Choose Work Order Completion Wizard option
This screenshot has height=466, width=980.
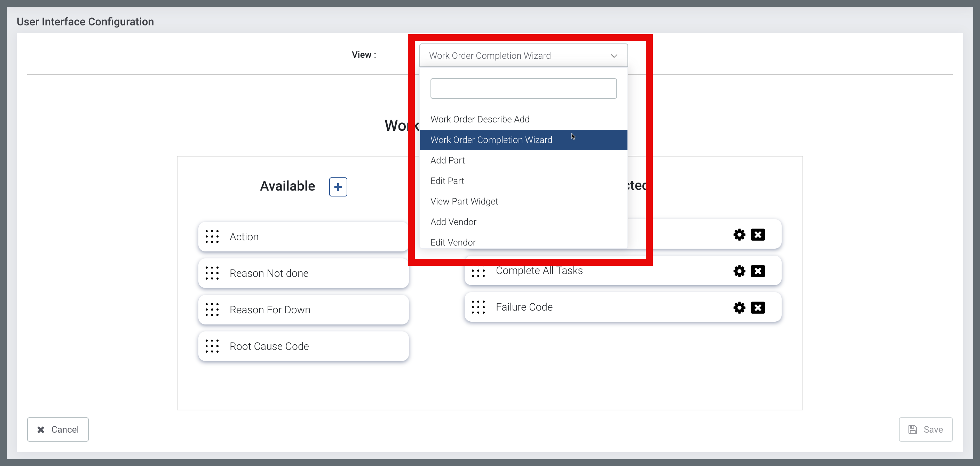[x=491, y=140]
